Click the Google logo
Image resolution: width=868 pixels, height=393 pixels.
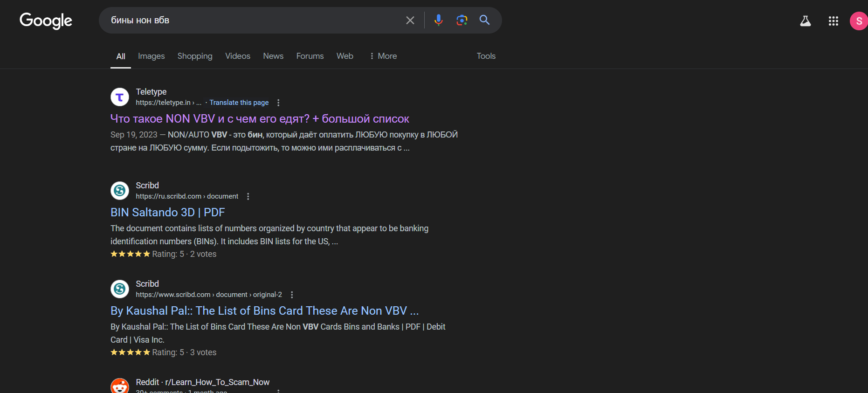tap(46, 21)
